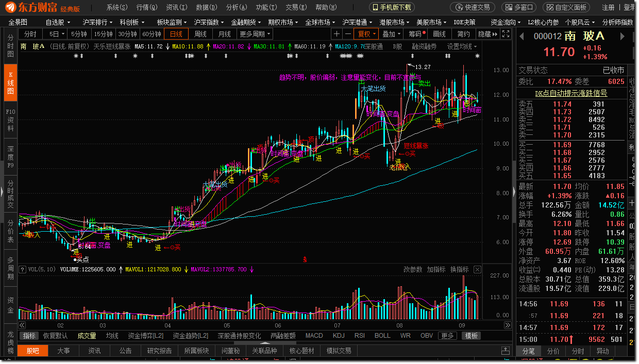Click the 模板 template button
Viewport: 639px width, 364px height.
click(x=471, y=336)
